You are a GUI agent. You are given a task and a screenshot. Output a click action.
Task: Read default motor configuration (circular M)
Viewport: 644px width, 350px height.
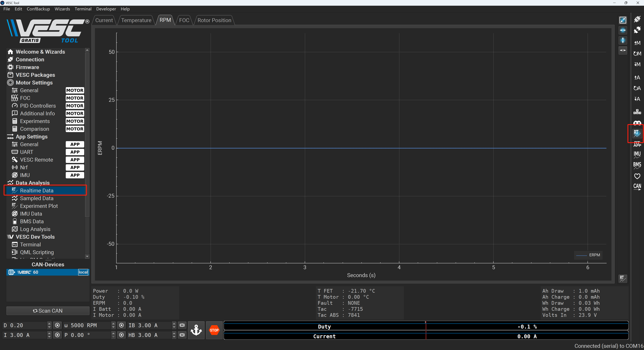637,54
